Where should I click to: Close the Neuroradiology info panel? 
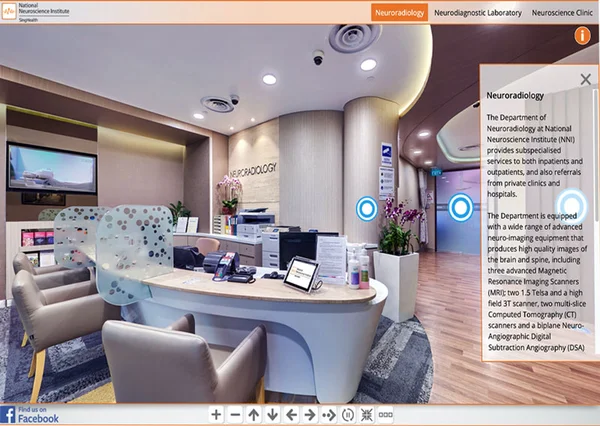click(586, 79)
